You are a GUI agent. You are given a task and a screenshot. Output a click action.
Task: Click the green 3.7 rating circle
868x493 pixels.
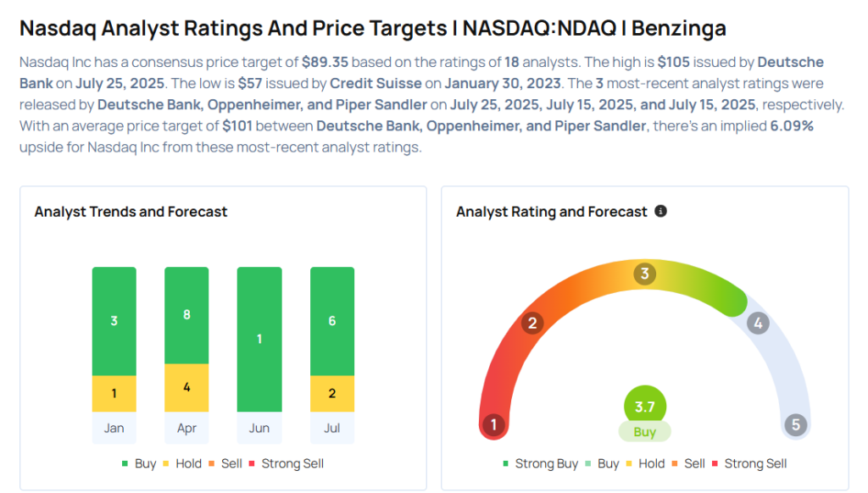click(644, 406)
